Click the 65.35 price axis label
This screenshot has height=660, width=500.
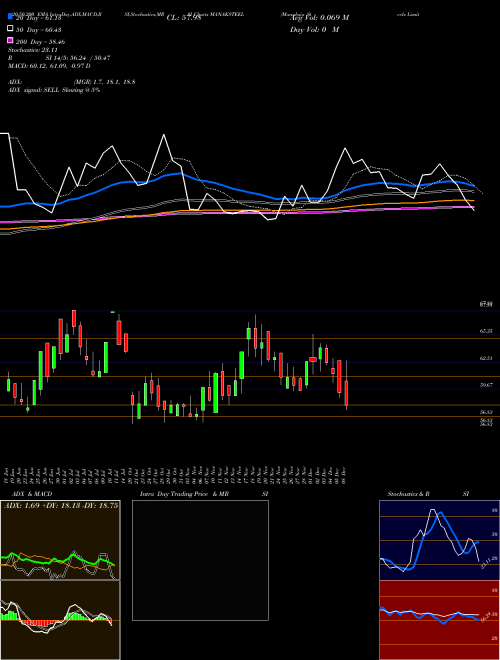(x=486, y=331)
